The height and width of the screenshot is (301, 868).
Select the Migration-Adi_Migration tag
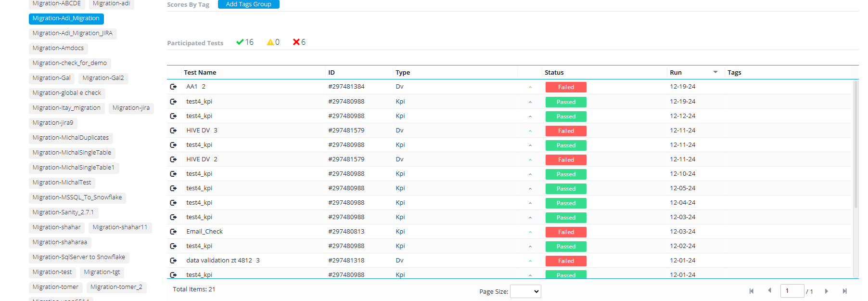(66, 18)
